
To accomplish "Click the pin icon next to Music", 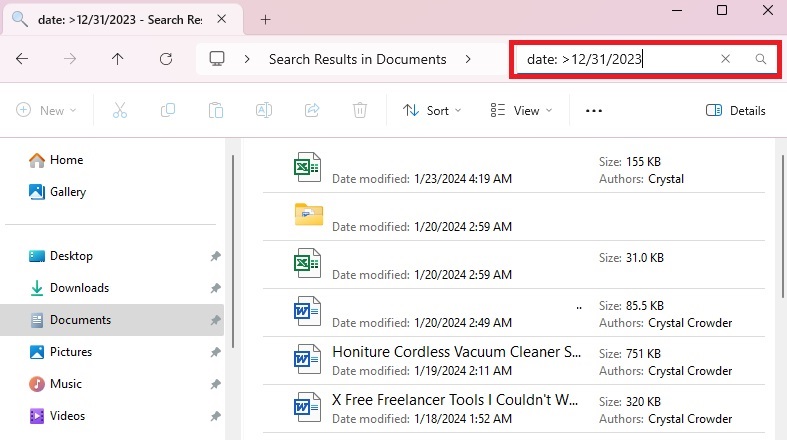I will [x=215, y=385].
